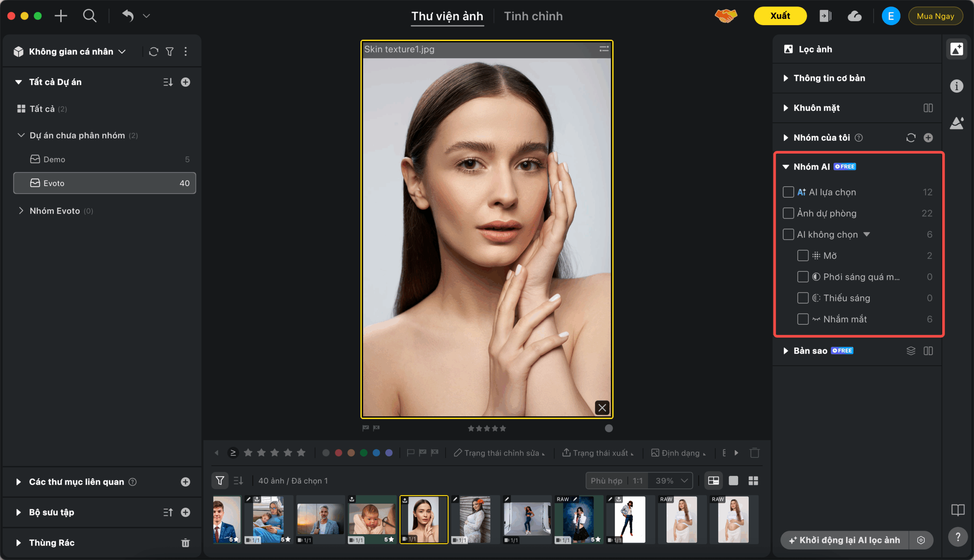This screenshot has width=974, height=560.
Task: Switch to the Tinh chỉnh tab
Action: (x=533, y=16)
